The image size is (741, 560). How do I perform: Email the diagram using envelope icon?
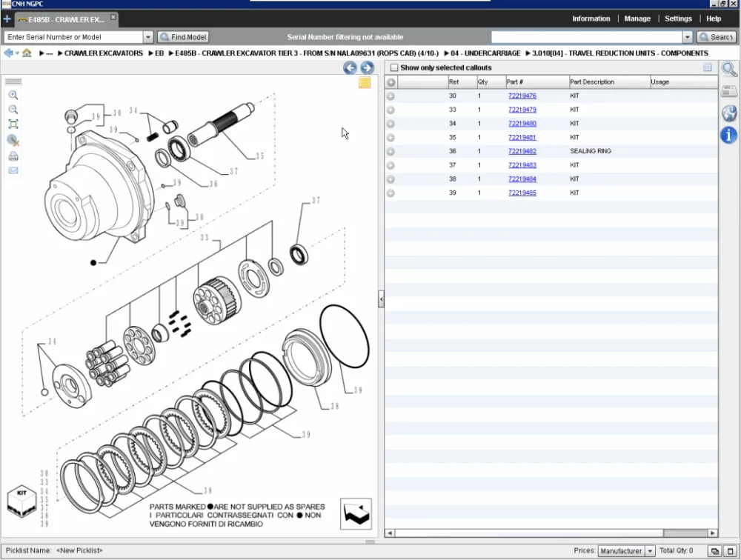coord(13,170)
